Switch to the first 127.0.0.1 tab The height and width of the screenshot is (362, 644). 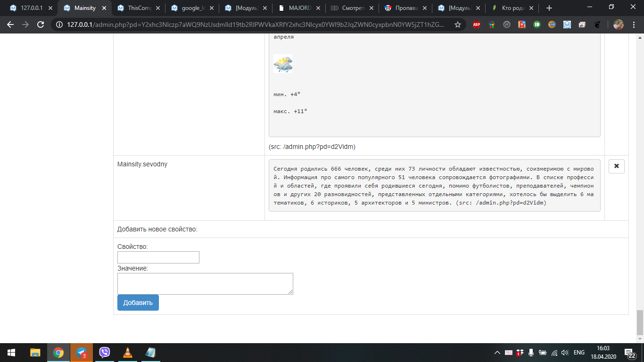point(31,8)
